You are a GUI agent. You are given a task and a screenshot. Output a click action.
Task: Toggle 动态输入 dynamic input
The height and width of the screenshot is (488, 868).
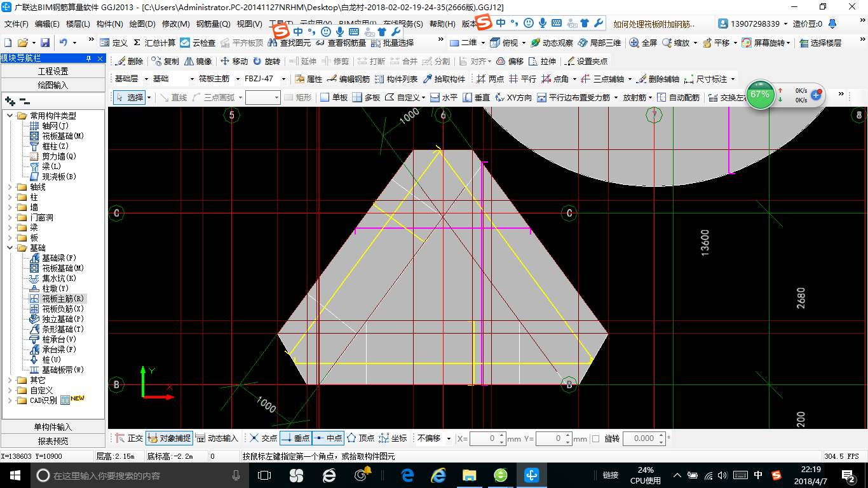pos(217,438)
